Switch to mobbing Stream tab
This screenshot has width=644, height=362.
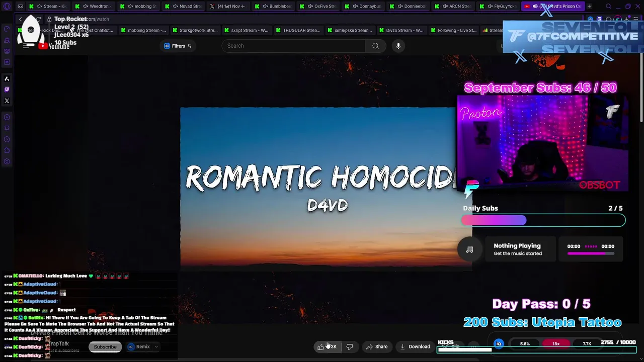pos(138,7)
